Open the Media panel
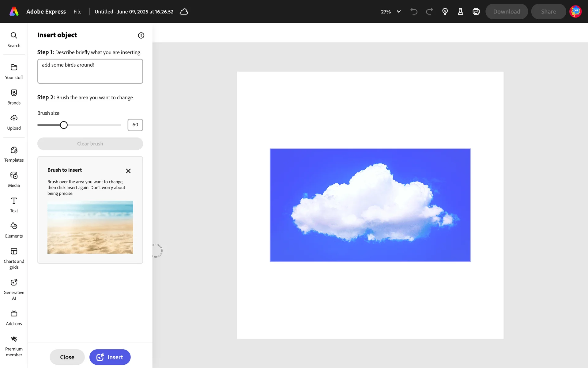This screenshot has height=368, width=588. click(x=14, y=179)
